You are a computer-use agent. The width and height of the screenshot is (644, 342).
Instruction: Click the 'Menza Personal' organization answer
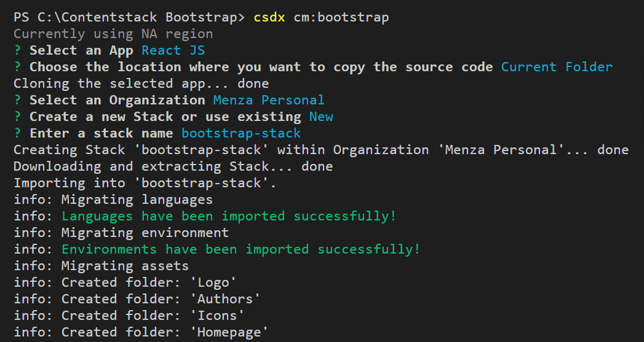269,100
